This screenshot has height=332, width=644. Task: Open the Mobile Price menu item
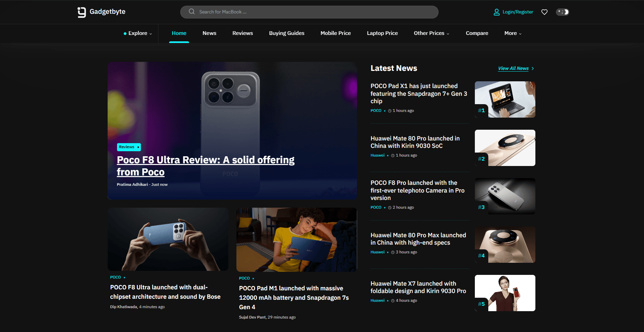coord(335,33)
